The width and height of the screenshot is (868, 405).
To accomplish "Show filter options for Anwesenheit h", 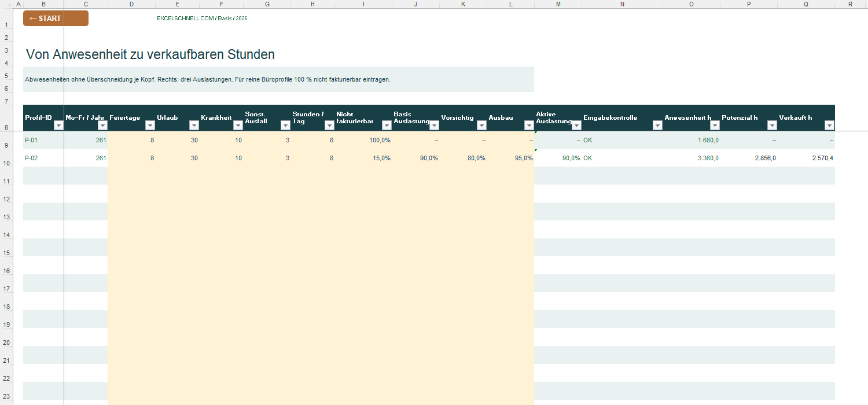I will [715, 126].
